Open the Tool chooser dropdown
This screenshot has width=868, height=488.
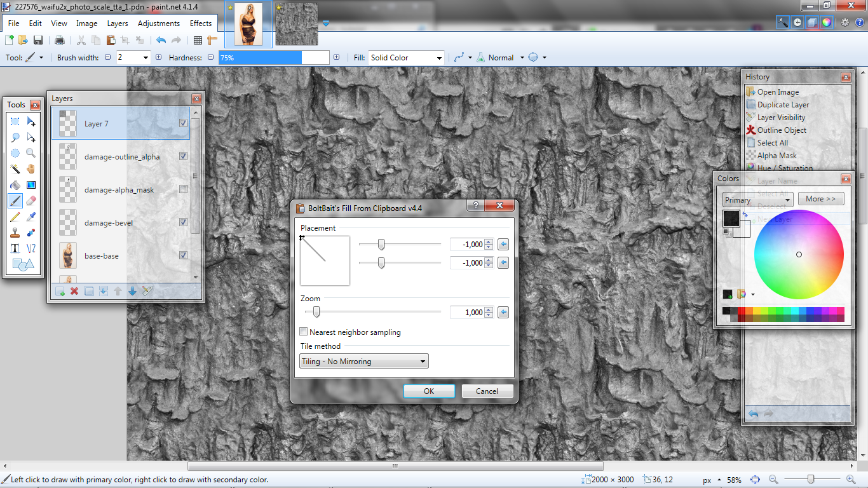[x=34, y=58]
